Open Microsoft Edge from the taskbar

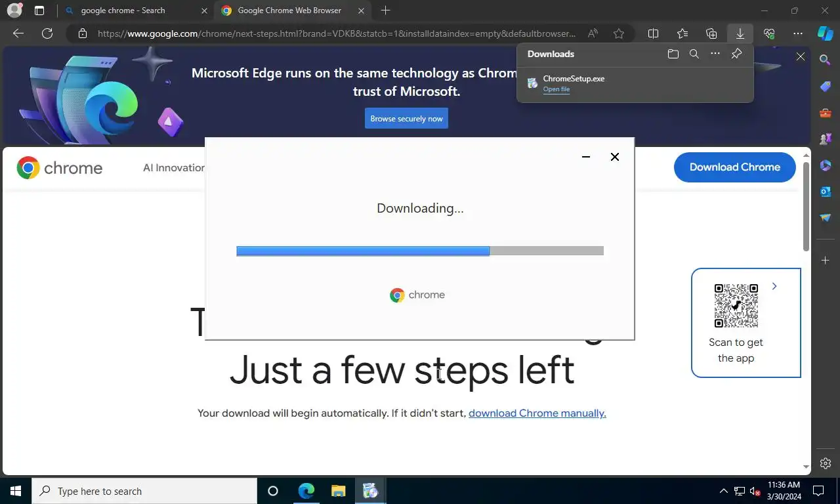click(x=306, y=491)
